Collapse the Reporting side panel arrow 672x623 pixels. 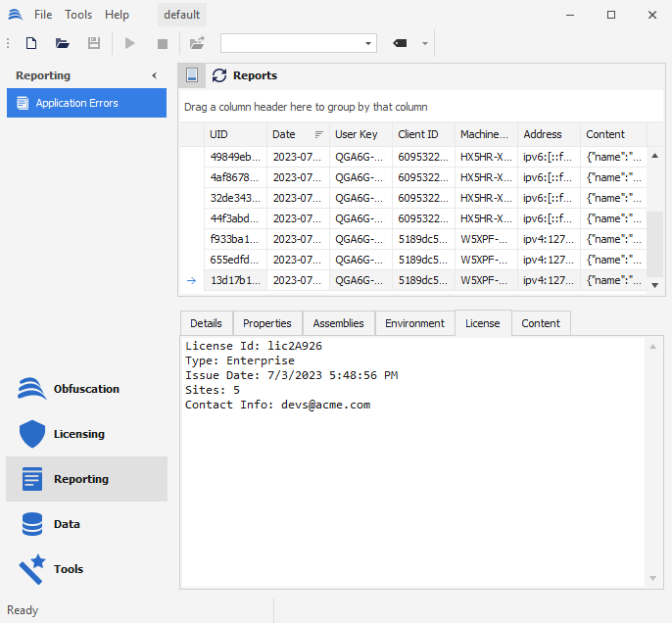coord(154,75)
